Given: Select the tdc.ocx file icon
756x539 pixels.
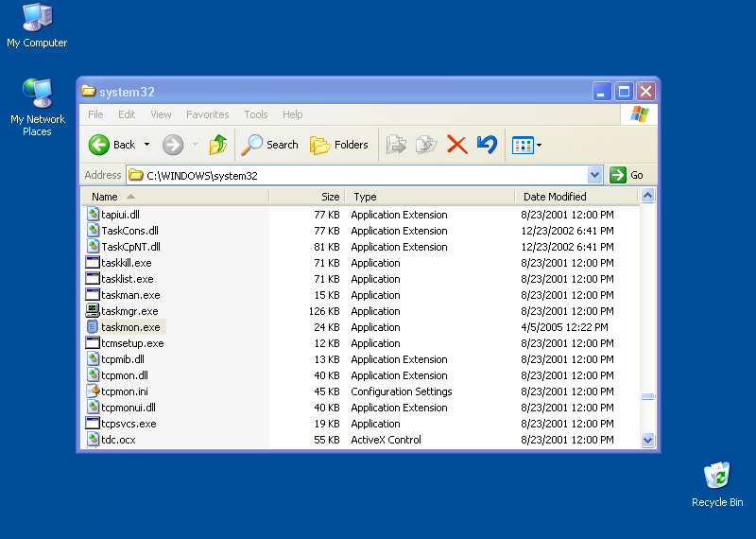Looking at the screenshot, I should pyautogui.click(x=93, y=439).
